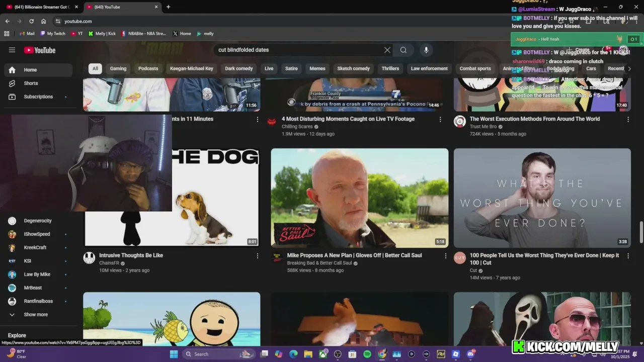The width and height of the screenshot is (644, 362).
Task: Select the Satire filter chip
Action: coord(292,68)
